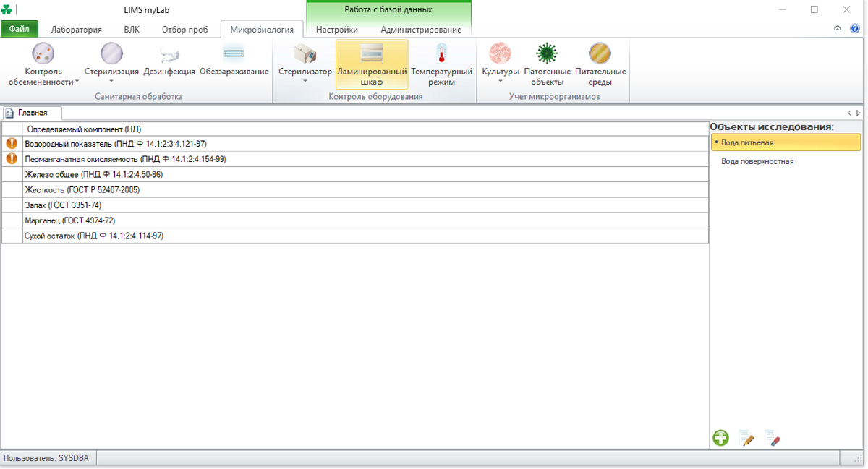The height and width of the screenshot is (469, 868).
Task: Switch to the ВЛК tab
Action: pos(132,30)
